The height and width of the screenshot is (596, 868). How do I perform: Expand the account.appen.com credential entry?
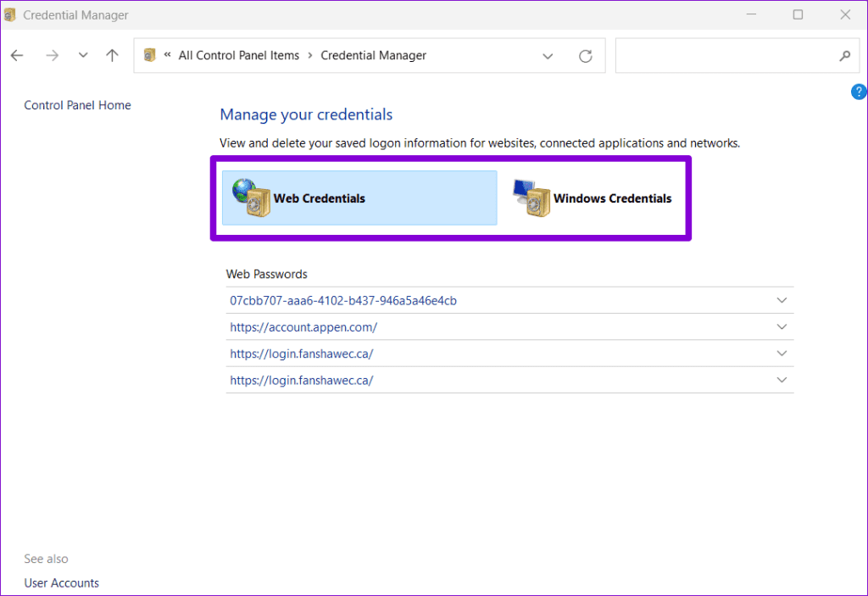point(782,326)
